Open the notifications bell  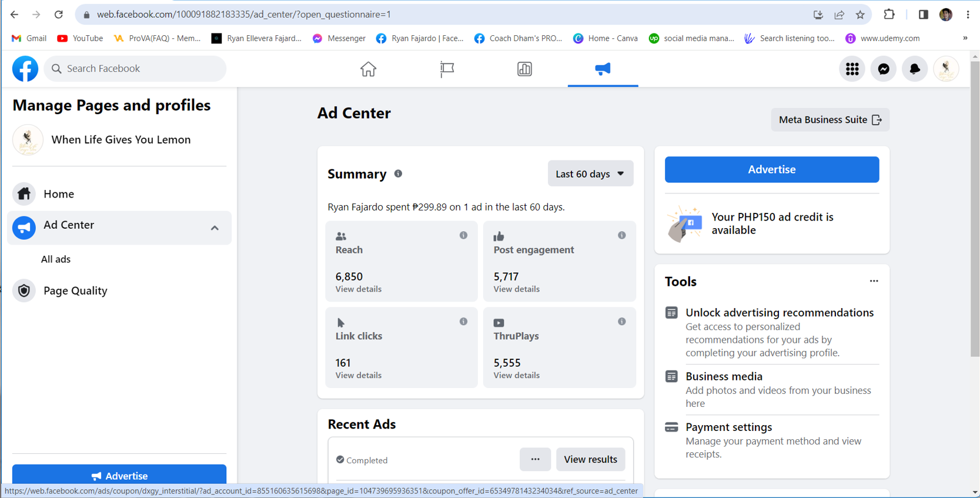(915, 69)
